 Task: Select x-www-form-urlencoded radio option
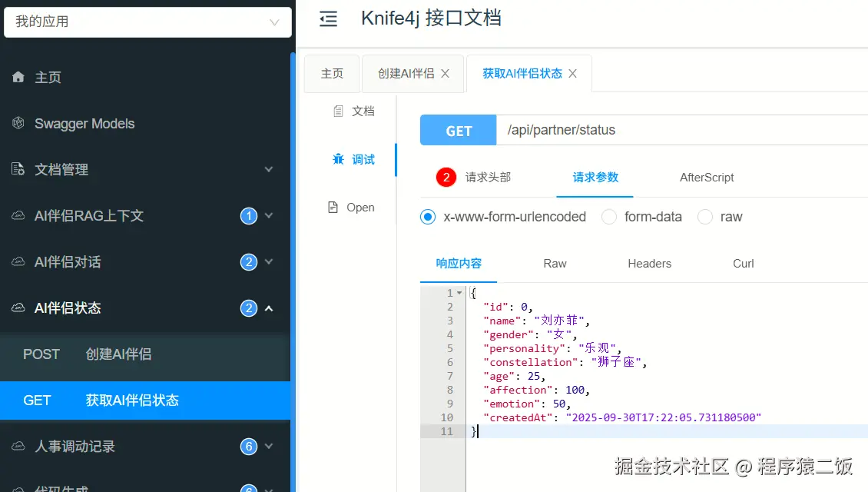coord(427,217)
